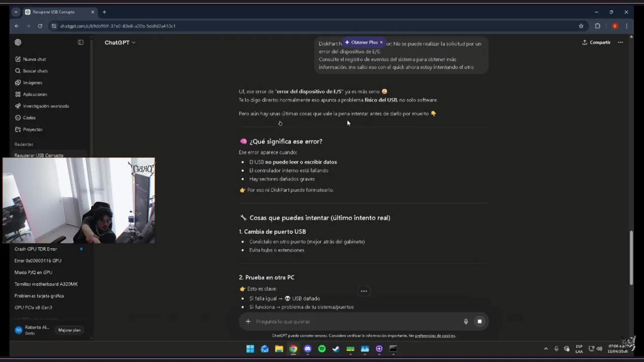Click the site info icon in address bar
The image size is (644, 362).
(x=54, y=26)
